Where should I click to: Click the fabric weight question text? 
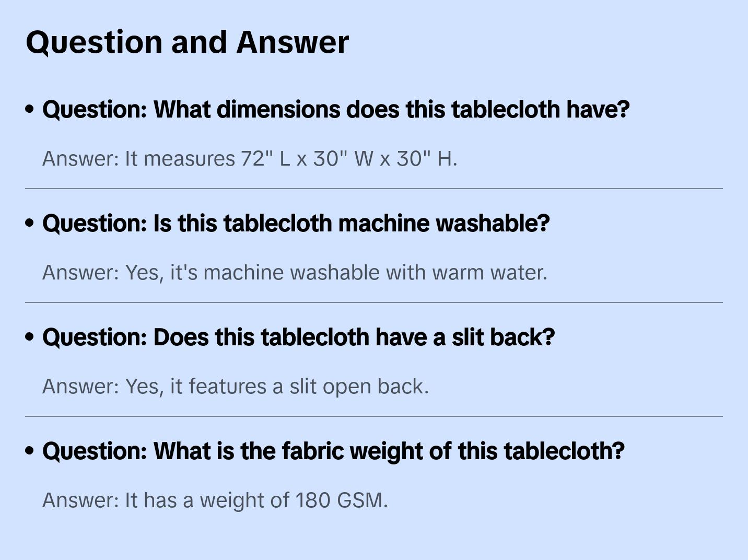[x=333, y=451]
